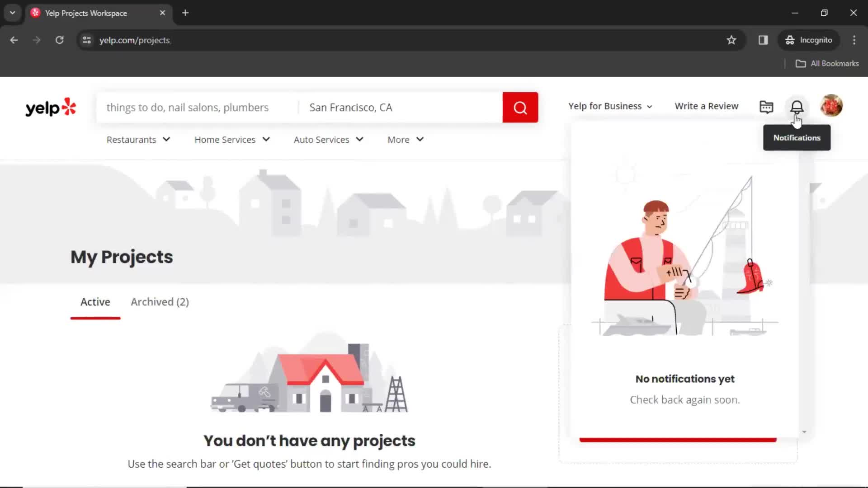Expand the More navigation dropdown
Viewport: 868px width, 488px height.
tap(406, 139)
